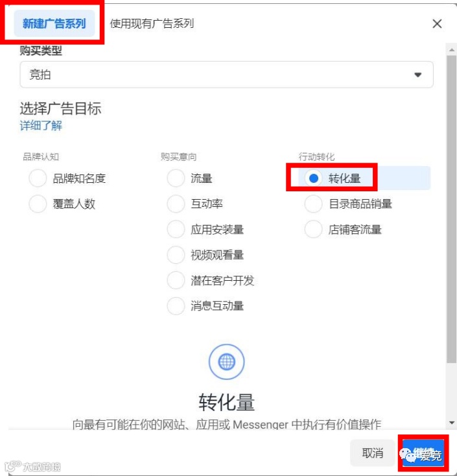Expand the 购买类型 combo box
Viewport: 457px width, 476px height.
[226, 75]
